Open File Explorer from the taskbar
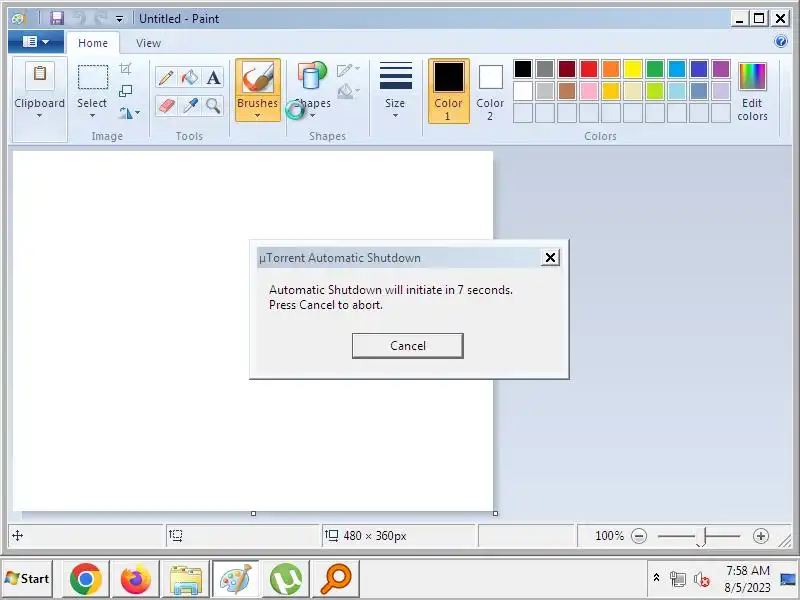Image resolution: width=800 pixels, height=600 pixels. coord(186,579)
